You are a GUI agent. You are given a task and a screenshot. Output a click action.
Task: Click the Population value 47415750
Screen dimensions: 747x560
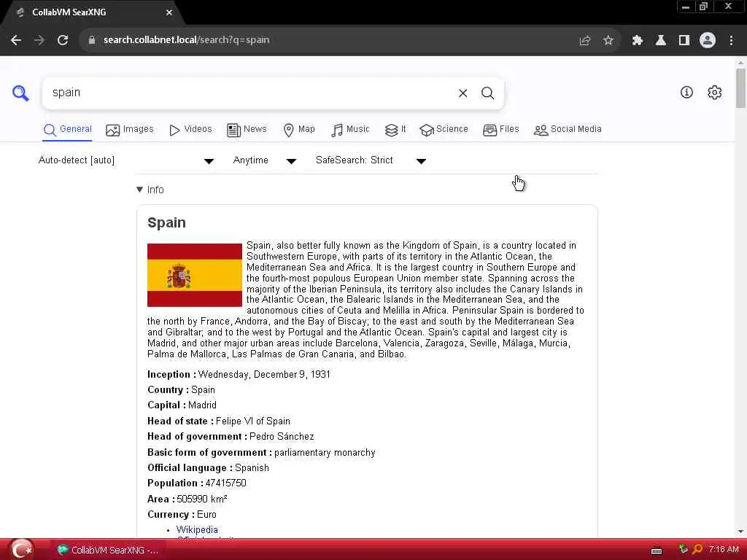[x=225, y=483]
